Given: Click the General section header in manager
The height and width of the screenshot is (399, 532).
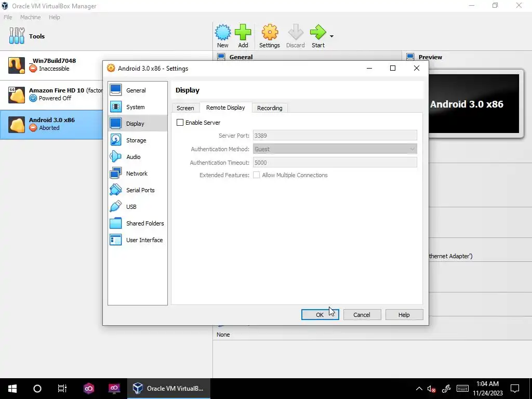Looking at the screenshot, I should [x=241, y=57].
